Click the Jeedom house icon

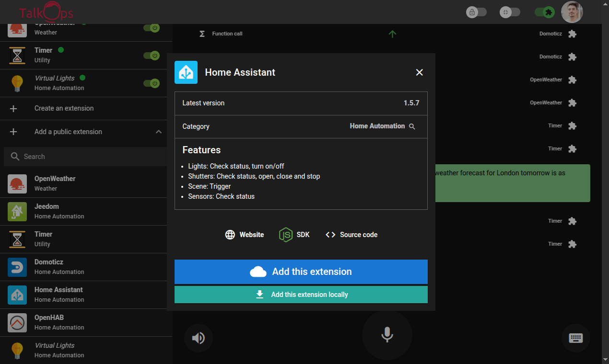(x=17, y=212)
